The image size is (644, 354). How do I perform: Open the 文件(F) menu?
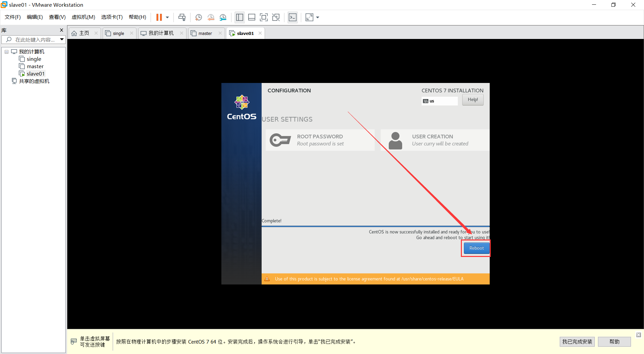click(x=13, y=17)
